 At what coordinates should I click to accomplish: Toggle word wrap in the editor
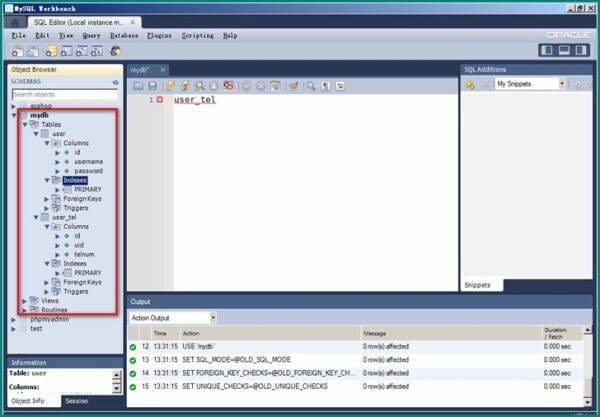pos(340,86)
